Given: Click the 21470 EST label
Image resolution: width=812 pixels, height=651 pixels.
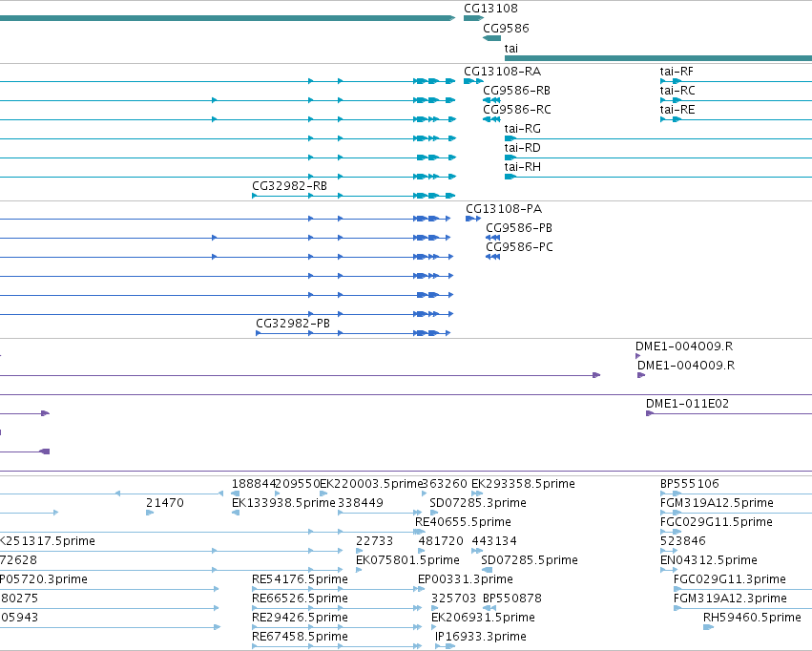Looking at the screenshot, I should coord(165,503).
